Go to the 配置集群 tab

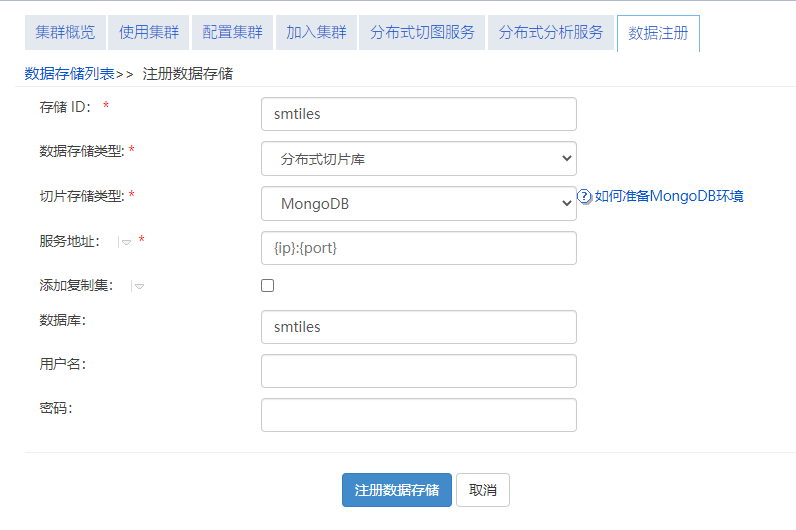[232, 32]
